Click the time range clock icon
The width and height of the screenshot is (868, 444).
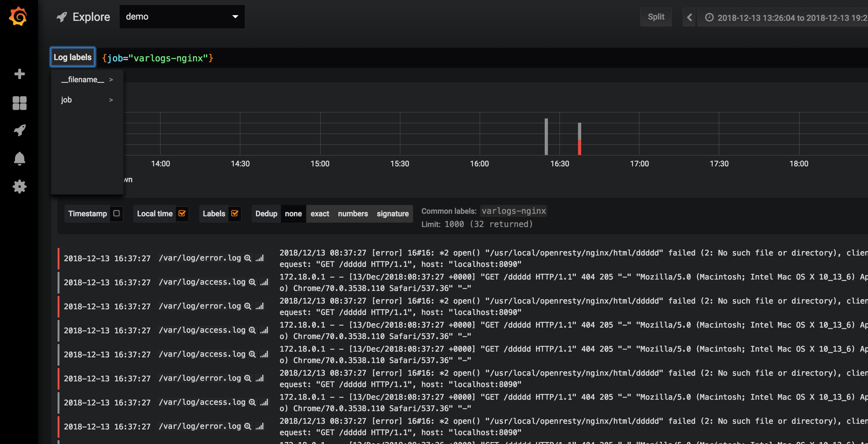(x=709, y=17)
